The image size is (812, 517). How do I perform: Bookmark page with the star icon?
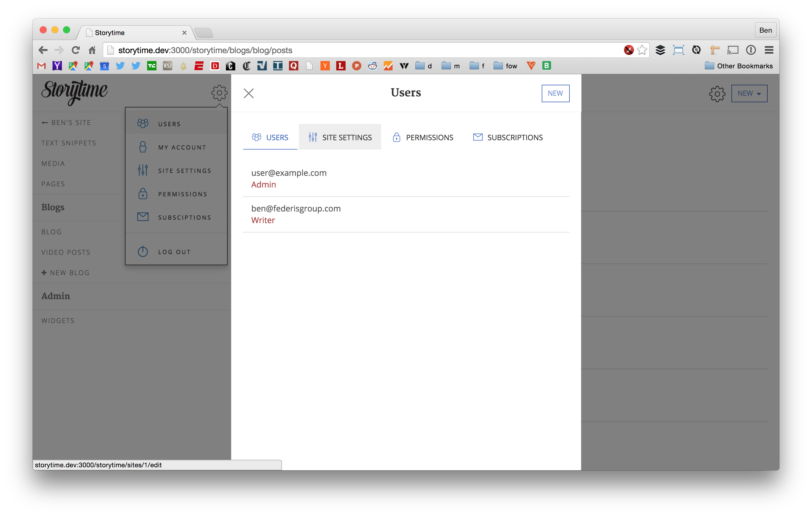pyautogui.click(x=642, y=50)
